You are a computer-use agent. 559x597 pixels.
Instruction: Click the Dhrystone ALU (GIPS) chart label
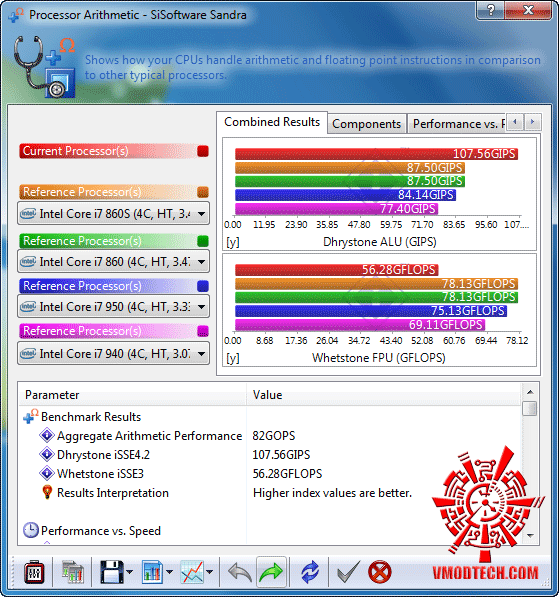[x=380, y=242]
